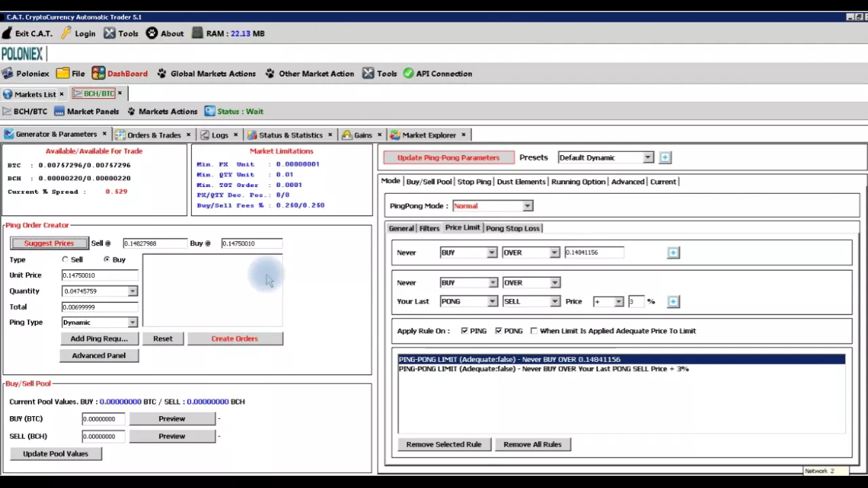Toggle the PING apply rule checkbox
Screen dimensions: 868x488
pyautogui.click(x=465, y=331)
